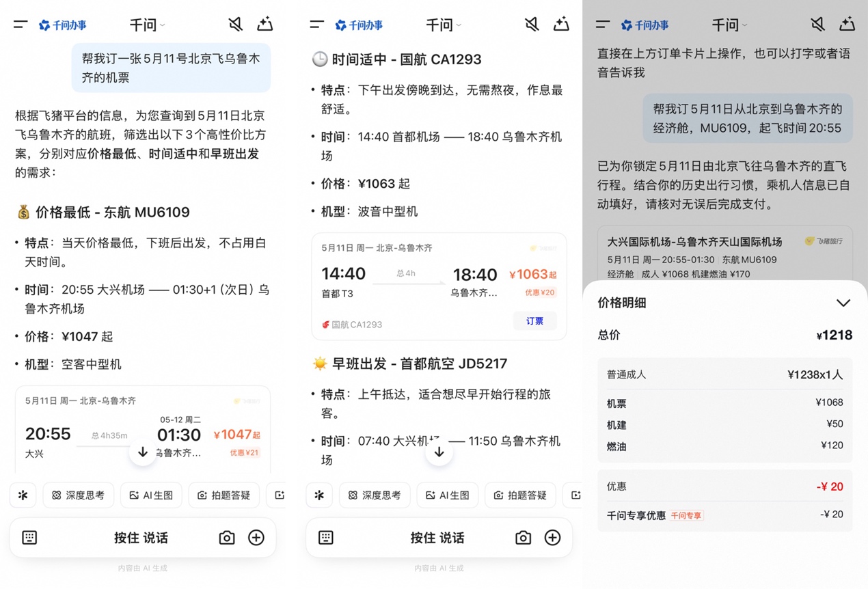
Task: Select the AI生图 chip in the middle screen
Action: 447,495
